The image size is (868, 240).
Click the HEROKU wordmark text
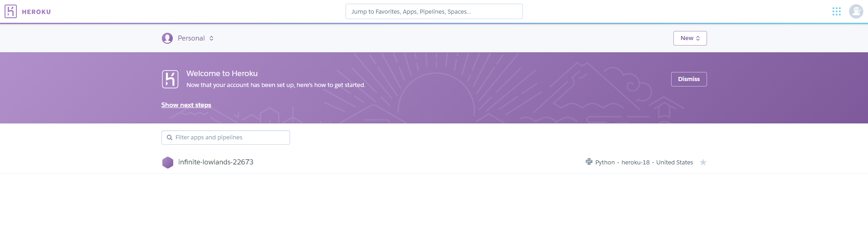click(x=36, y=12)
